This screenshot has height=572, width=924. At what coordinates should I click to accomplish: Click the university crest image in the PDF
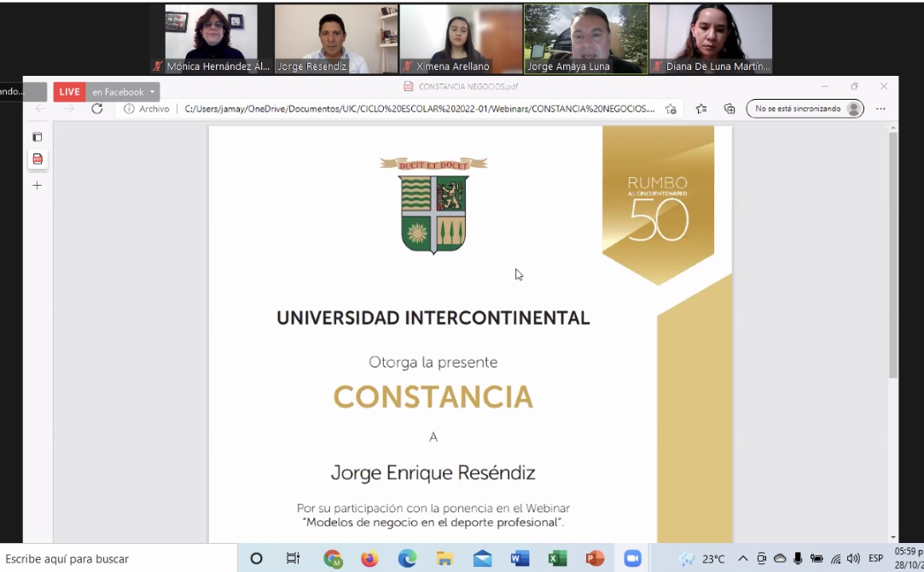point(433,205)
